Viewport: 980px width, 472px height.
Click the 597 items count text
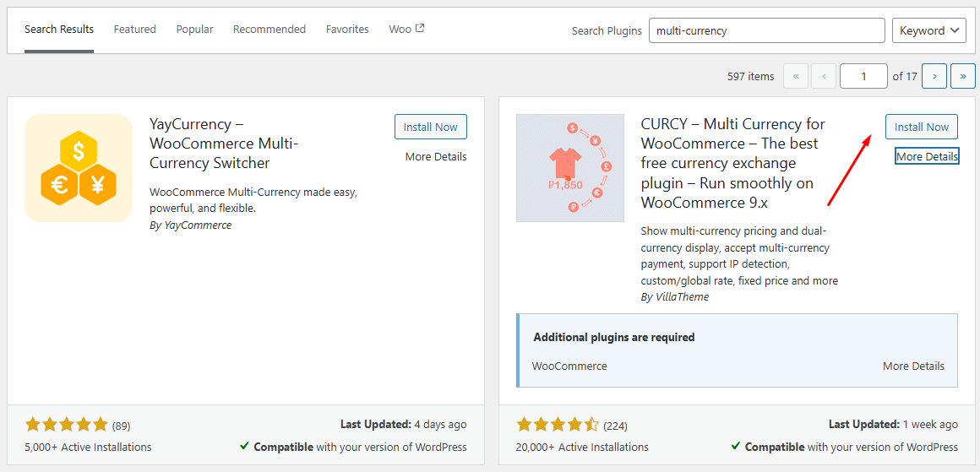click(x=750, y=76)
